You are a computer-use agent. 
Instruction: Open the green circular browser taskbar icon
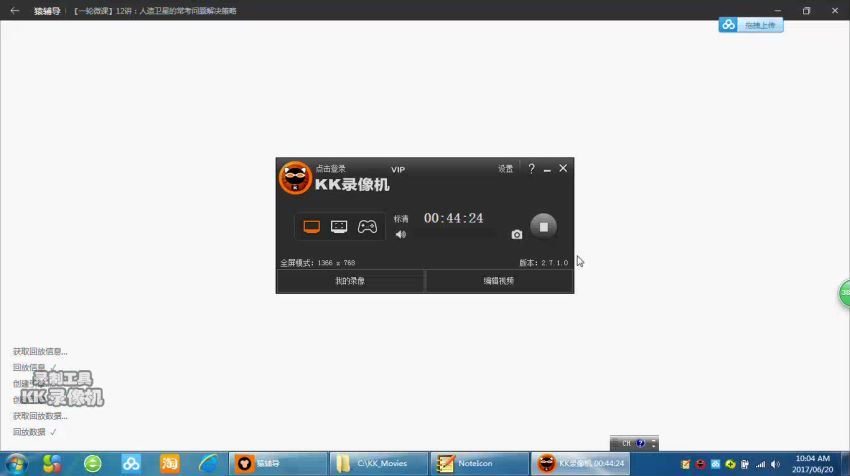pyautogui.click(x=93, y=464)
